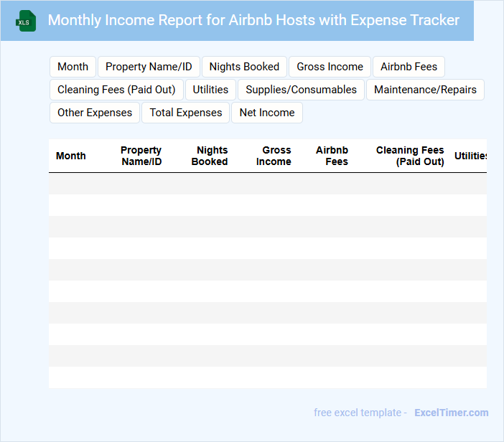Click the Nights Booked column header
The width and height of the screenshot is (504, 442).
pos(210,156)
